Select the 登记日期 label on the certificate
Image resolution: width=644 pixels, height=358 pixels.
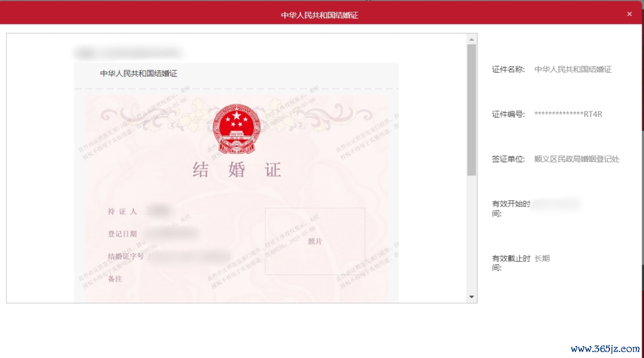[x=122, y=234]
